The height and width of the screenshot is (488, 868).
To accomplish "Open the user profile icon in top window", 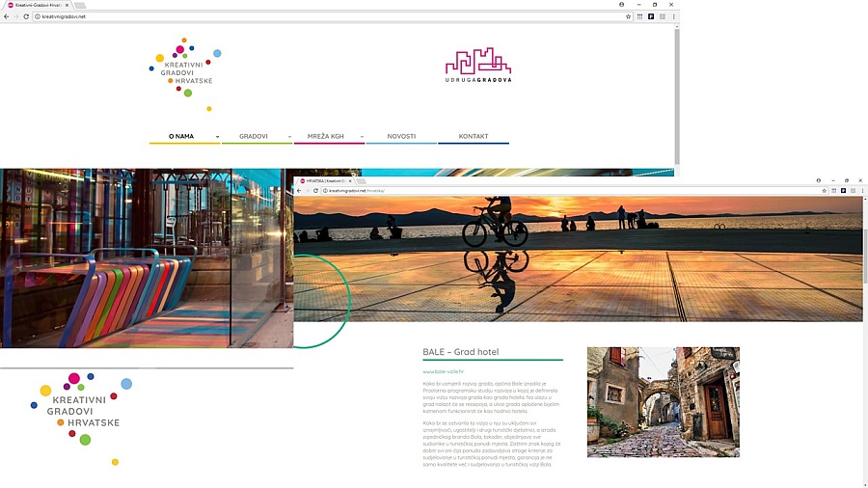I will click(622, 5).
